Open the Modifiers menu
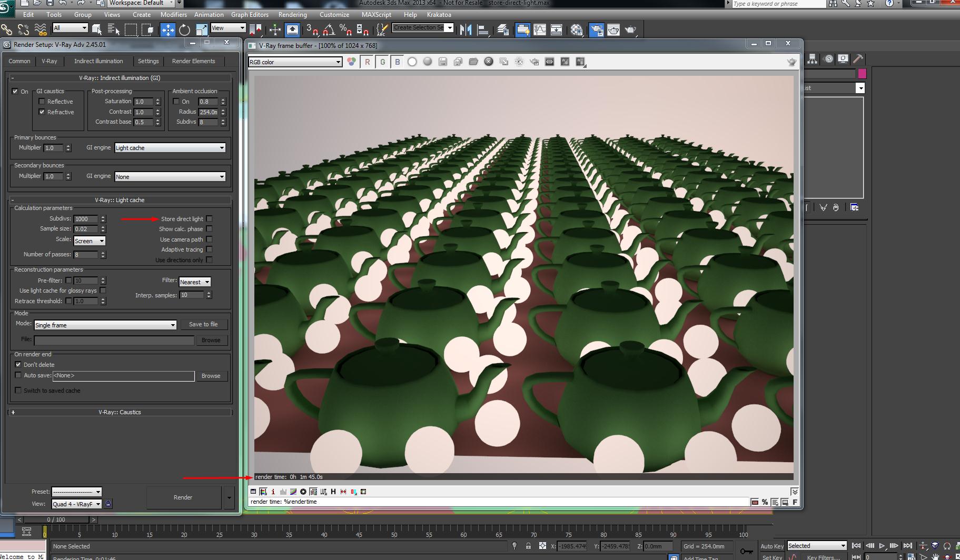Image resolution: width=960 pixels, height=560 pixels. coord(173,15)
